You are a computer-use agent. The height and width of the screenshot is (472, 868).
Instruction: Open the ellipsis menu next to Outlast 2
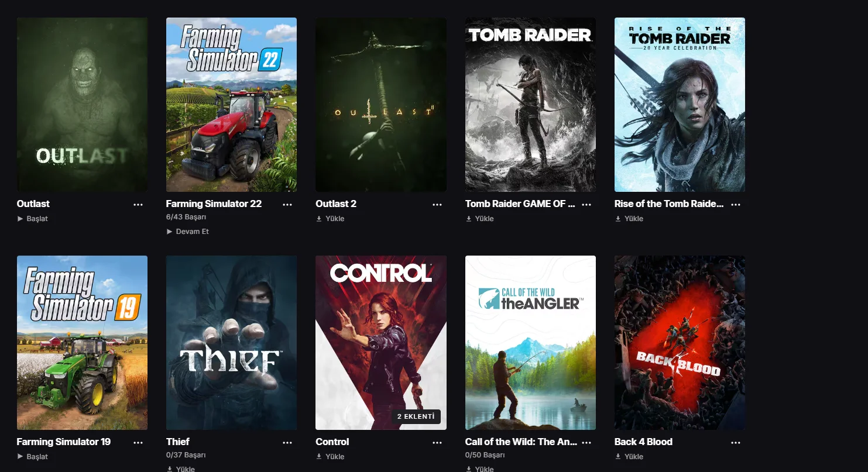click(437, 205)
